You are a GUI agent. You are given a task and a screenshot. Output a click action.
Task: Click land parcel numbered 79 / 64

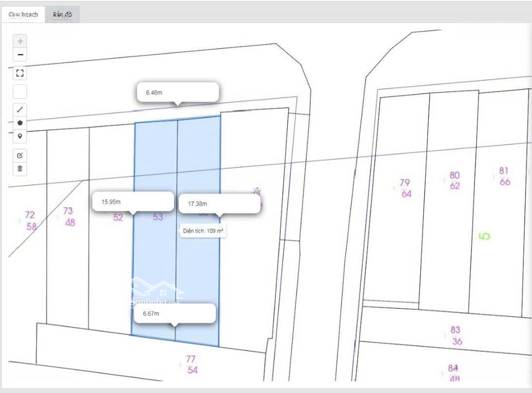pos(405,188)
